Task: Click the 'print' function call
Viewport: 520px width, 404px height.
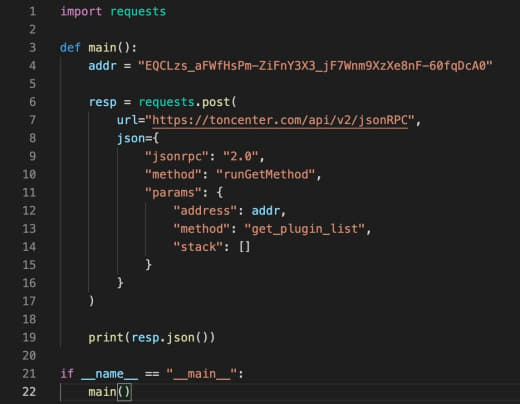Action: [106, 338]
